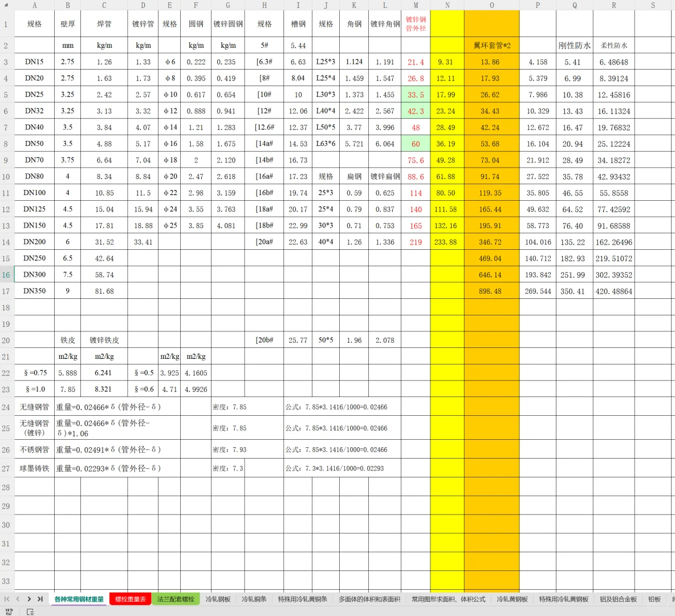Open the 特殊用冷轧黄钢板 sheet tab
The height and width of the screenshot is (616, 675).
563,599
